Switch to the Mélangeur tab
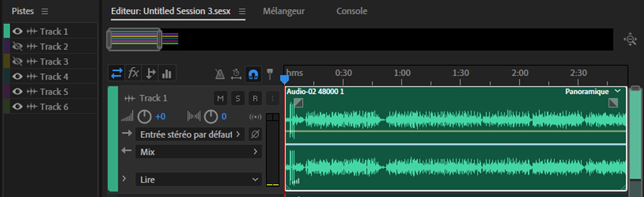The width and height of the screenshot is (644, 197). (x=284, y=11)
